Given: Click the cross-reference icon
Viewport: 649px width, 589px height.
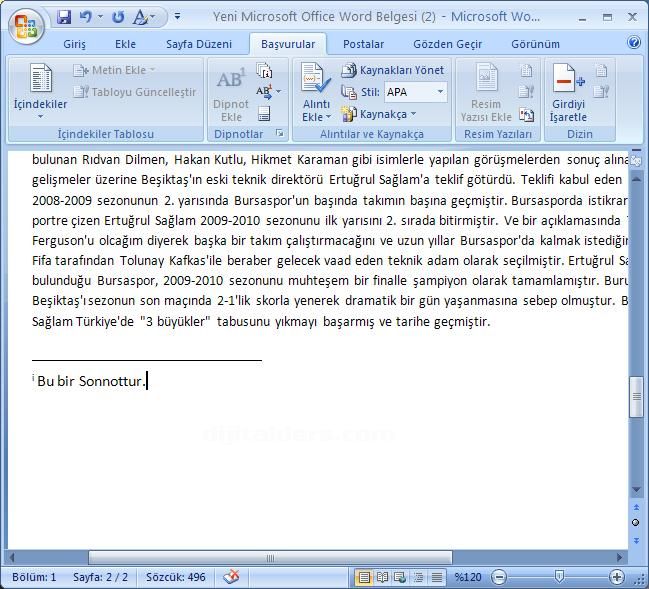Looking at the screenshot, I should (x=526, y=115).
